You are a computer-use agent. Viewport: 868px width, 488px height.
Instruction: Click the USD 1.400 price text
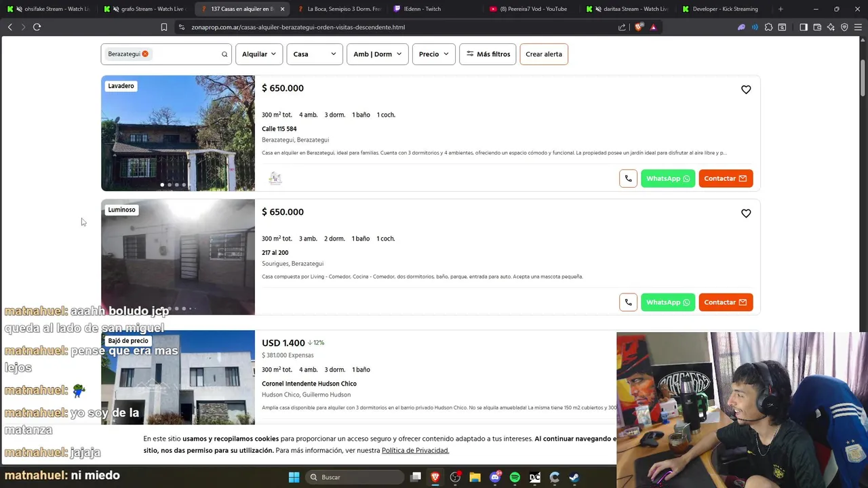(x=283, y=343)
